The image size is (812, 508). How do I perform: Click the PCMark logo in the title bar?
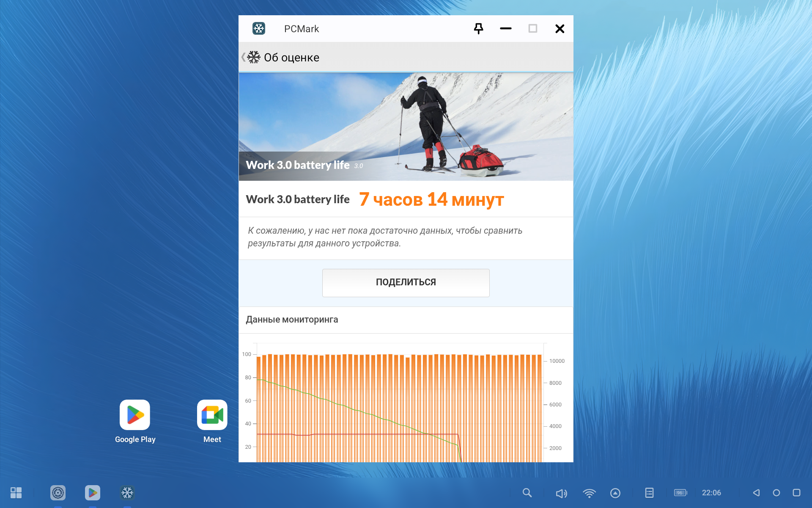click(x=259, y=29)
